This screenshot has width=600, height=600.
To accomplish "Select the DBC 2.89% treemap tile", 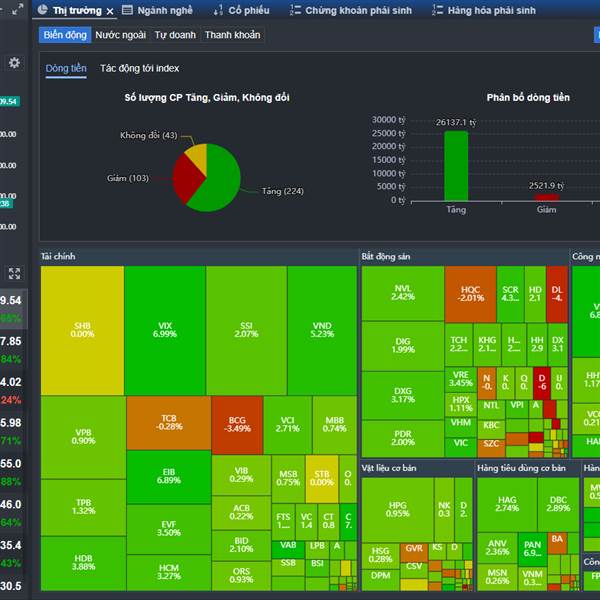I will pyautogui.click(x=558, y=504).
